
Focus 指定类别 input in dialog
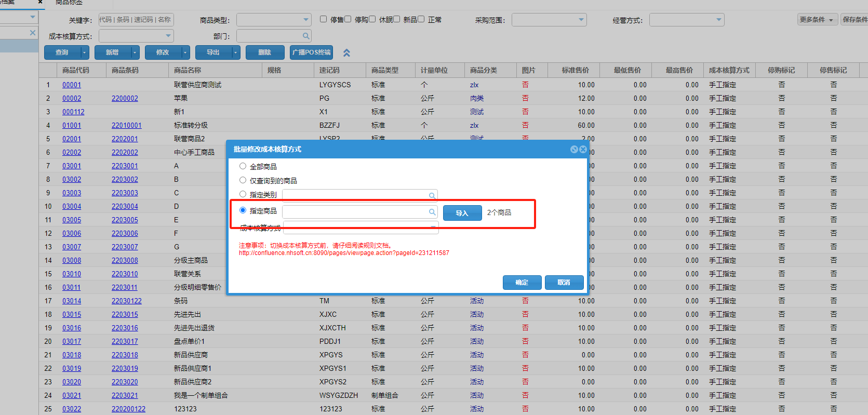pos(356,195)
